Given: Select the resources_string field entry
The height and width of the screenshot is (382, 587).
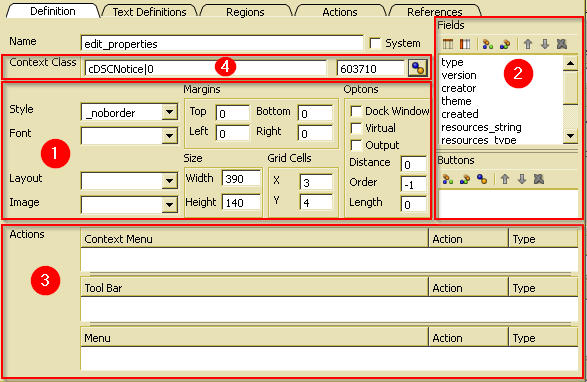Looking at the screenshot, I should tap(481, 127).
